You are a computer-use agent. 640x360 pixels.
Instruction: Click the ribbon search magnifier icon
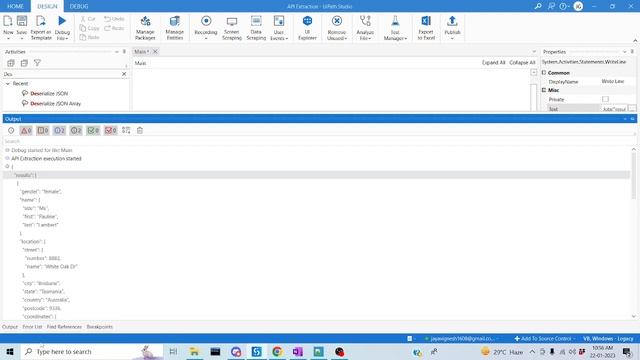(x=538, y=6)
